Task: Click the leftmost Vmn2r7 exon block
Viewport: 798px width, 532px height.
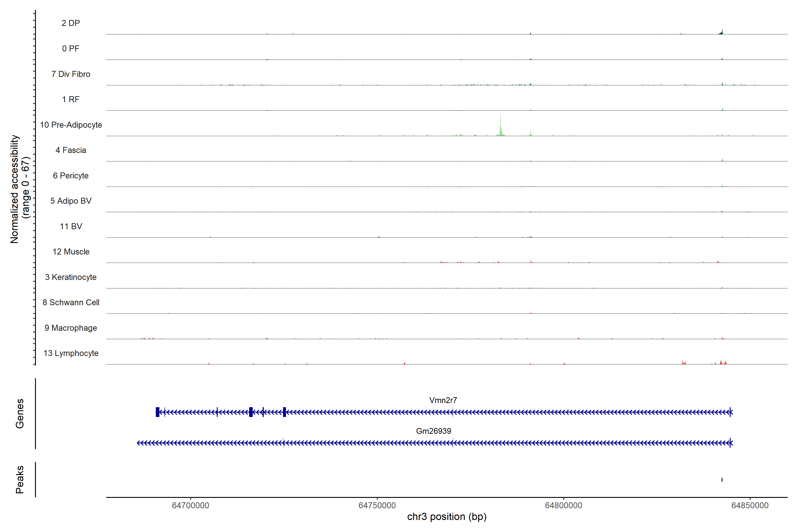Action: [x=157, y=412]
